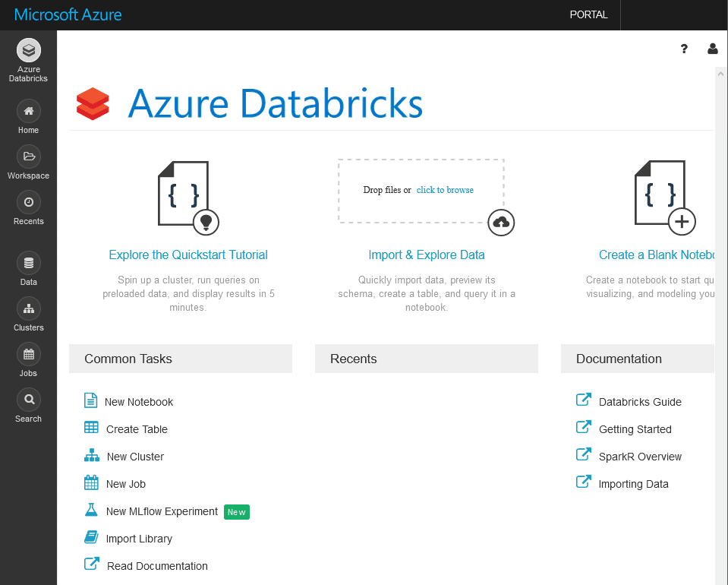Viewport: 728px width, 585px height.
Task: Click the New Job calendar icon
Action: (91, 482)
